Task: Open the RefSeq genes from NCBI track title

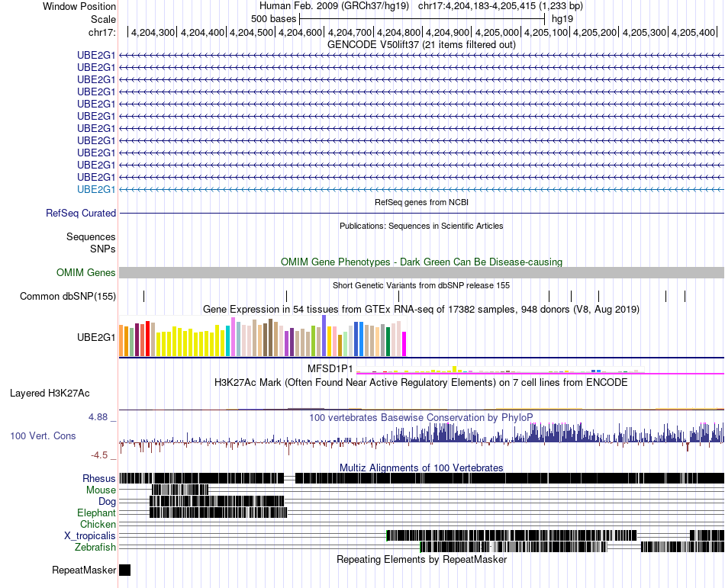Action: [x=421, y=202]
